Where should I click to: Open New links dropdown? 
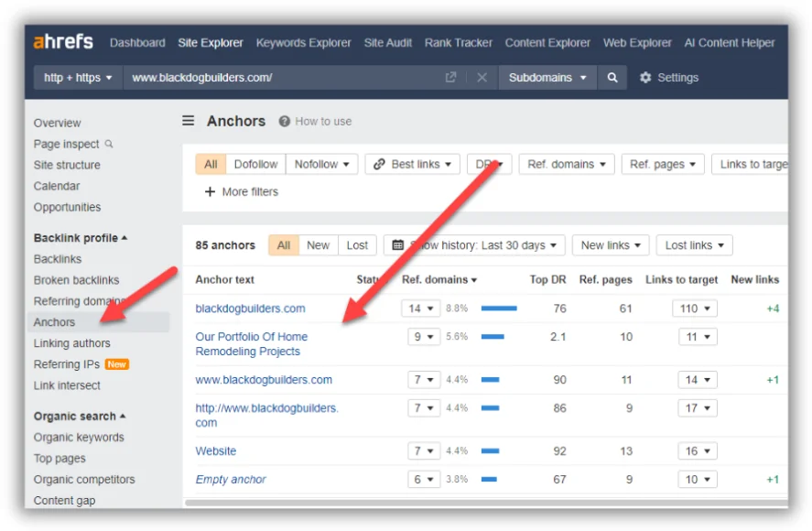[x=611, y=245]
